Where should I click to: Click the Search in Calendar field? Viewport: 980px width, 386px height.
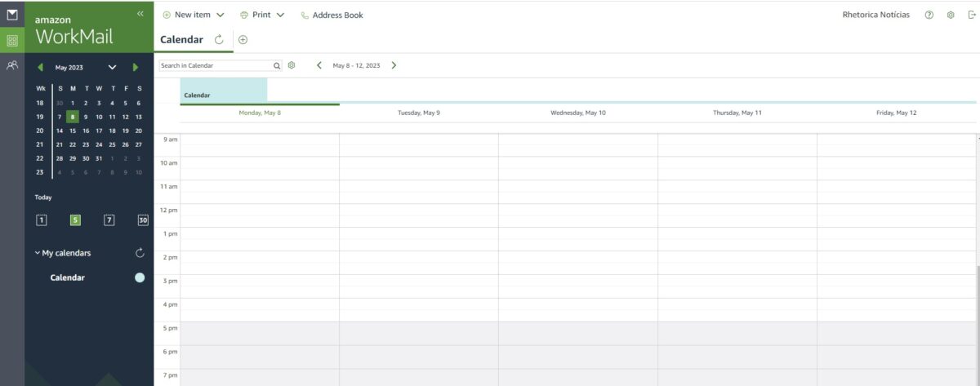pyautogui.click(x=215, y=65)
